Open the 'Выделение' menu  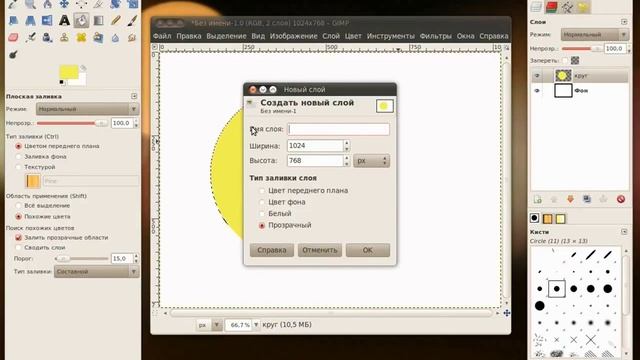[x=226, y=36]
